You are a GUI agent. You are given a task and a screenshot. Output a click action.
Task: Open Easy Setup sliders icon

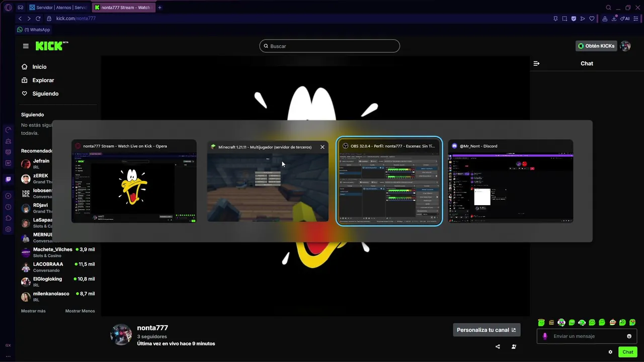click(636, 19)
